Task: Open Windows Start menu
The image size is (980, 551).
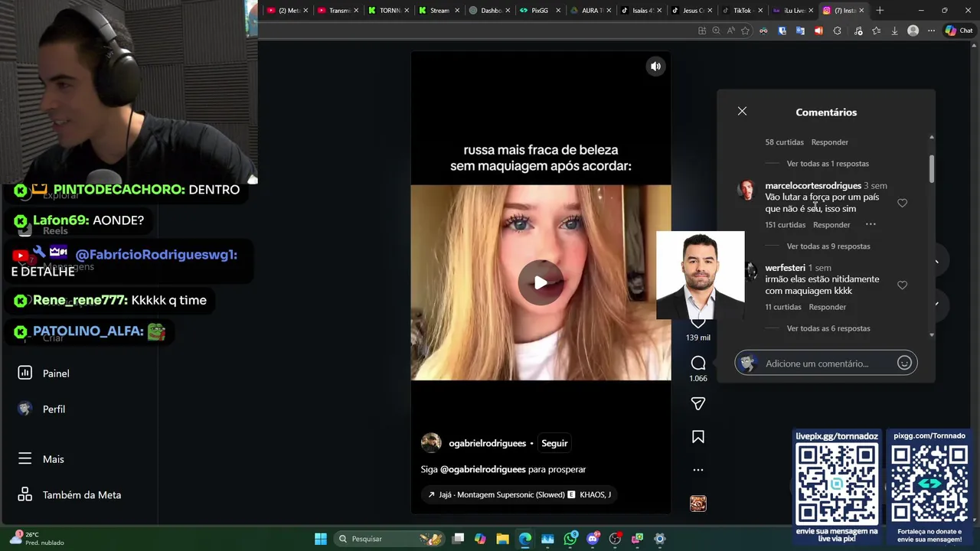Action: pos(321,539)
